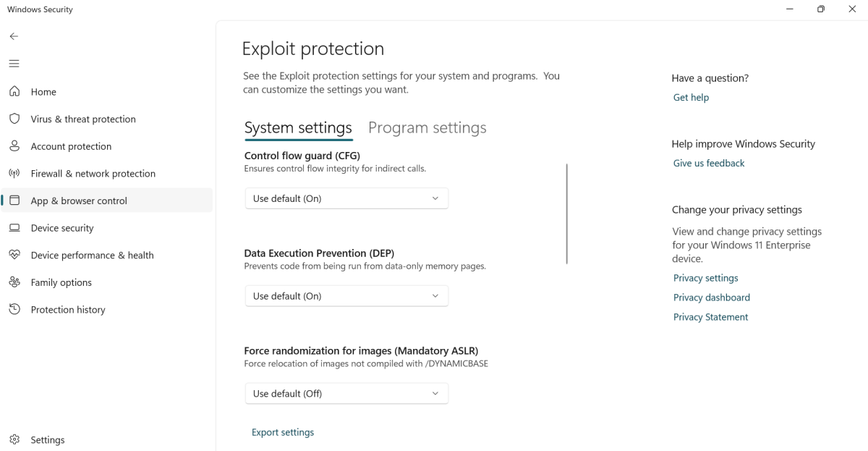Click the vertical scrollbar in settings list
This screenshot has width=868, height=451.
point(567,214)
